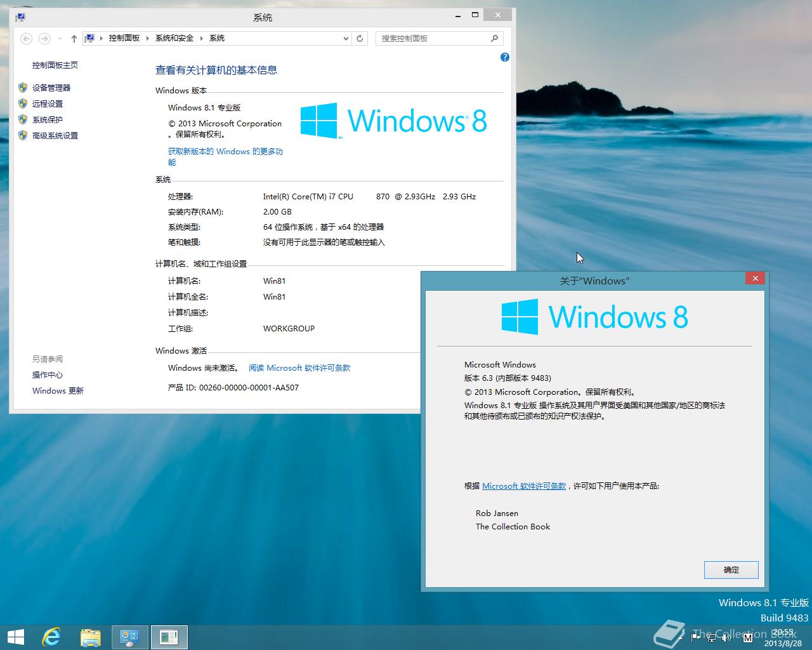
Task: Open the Start button
Action: pos(16,637)
